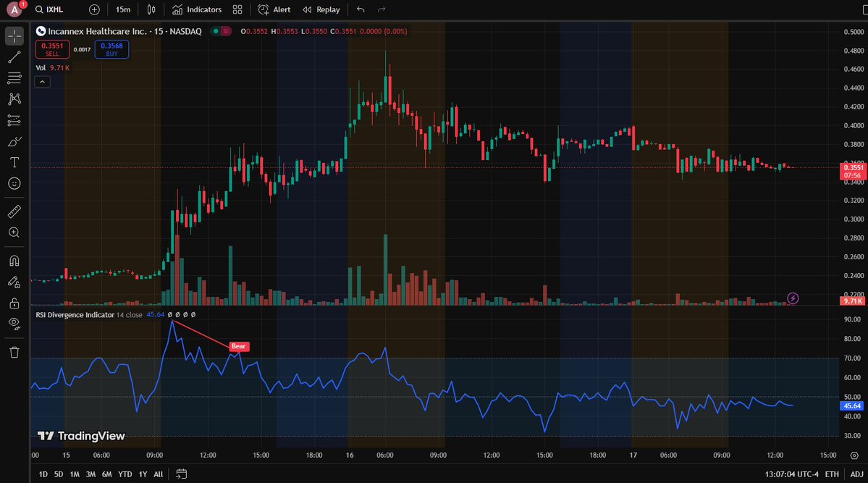Toggle lock all drawings
The image size is (868, 483).
point(14,303)
